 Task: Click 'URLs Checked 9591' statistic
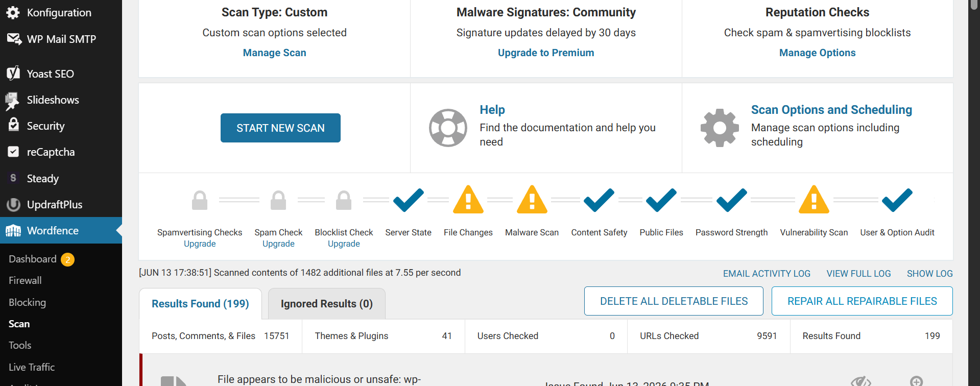tap(708, 336)
